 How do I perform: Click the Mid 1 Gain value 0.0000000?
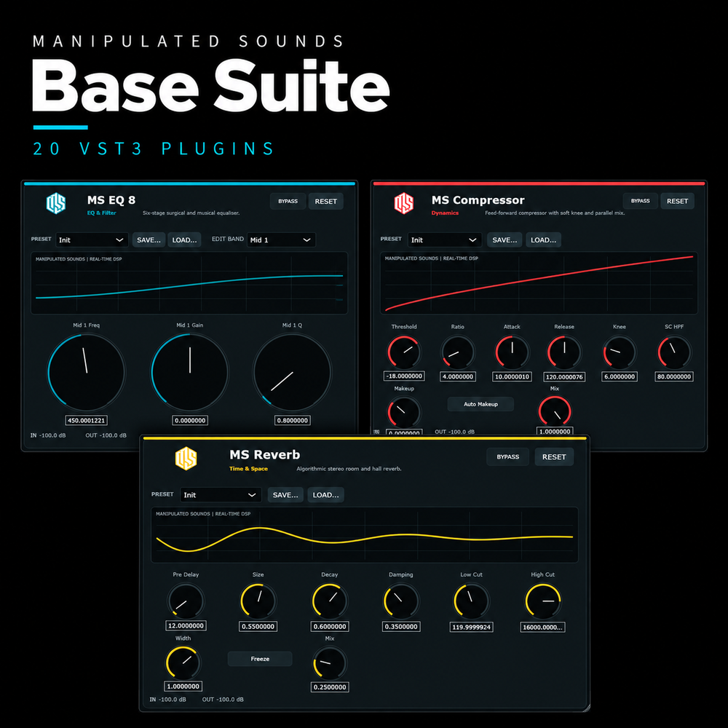[x=190, y=420]
